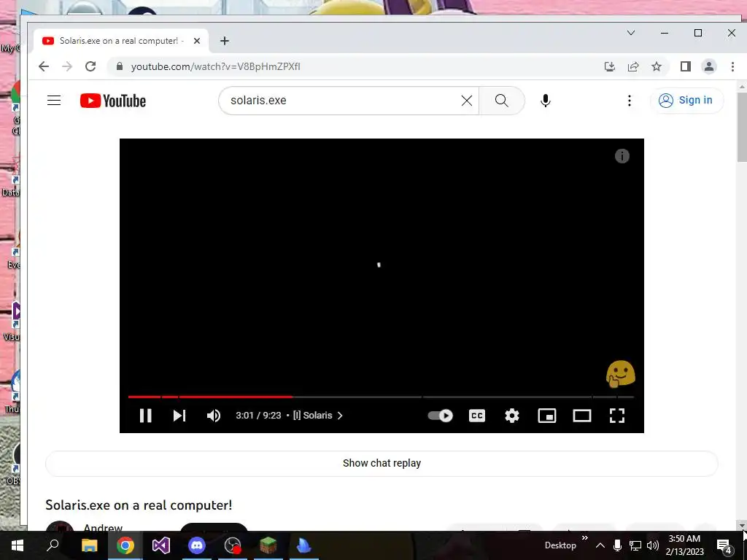This screenshot has width=747, height=560.
Task: Open the tab search chevron
Action: (631, 33)
